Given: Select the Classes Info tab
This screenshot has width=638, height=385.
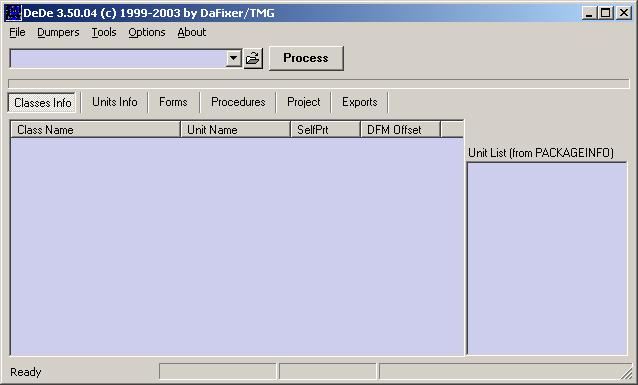Looking at the screenshot, I should 42,103.
